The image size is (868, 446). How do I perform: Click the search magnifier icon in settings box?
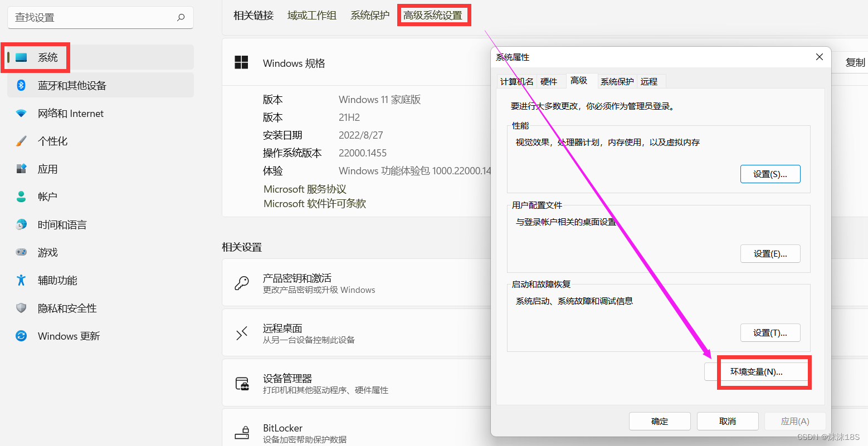[x=181, y=17]
